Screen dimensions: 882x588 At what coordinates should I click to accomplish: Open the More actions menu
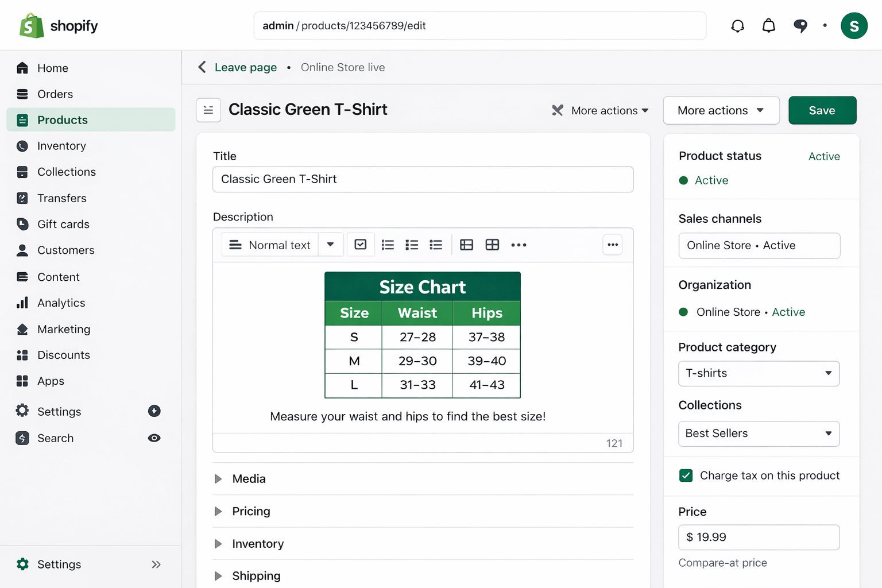pyautogui.click(x=721, y=110)
